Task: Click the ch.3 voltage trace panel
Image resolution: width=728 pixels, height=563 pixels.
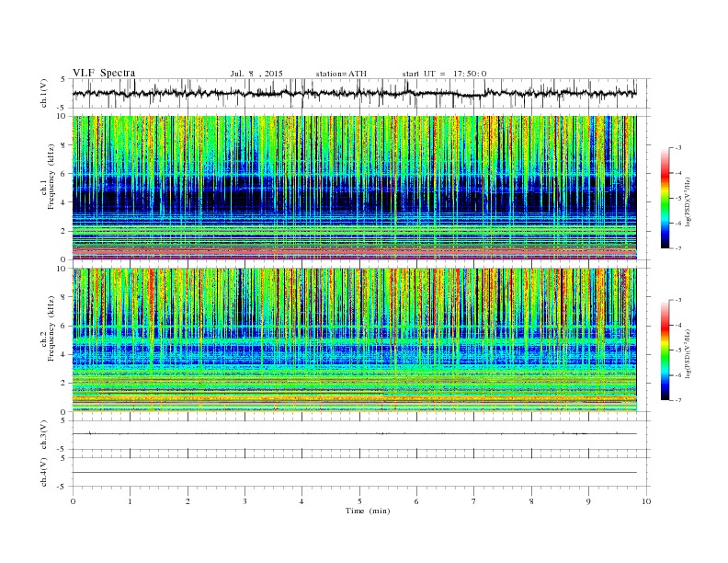Action: (361, 435)
